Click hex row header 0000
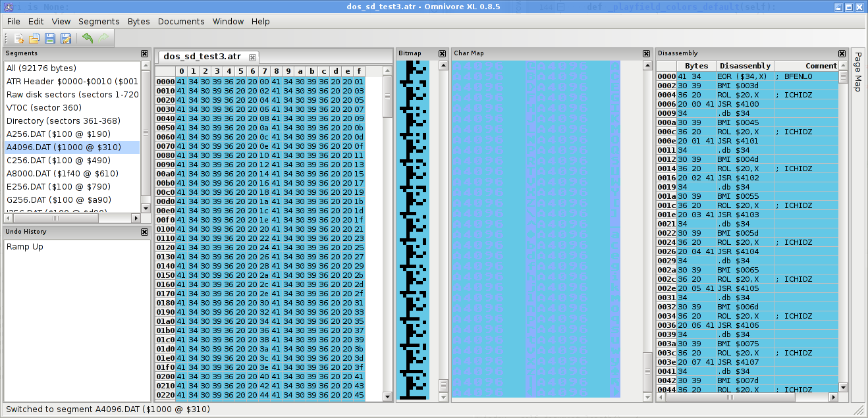The image size is (868, 418). click(165, 82)
